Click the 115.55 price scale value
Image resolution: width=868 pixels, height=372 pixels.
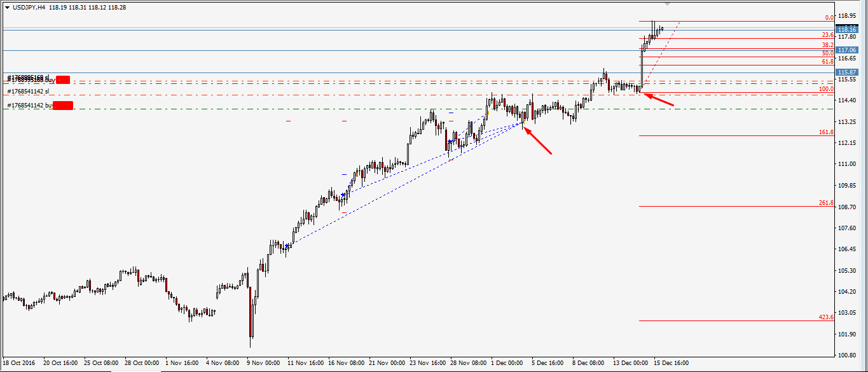(x=848, y=79)
